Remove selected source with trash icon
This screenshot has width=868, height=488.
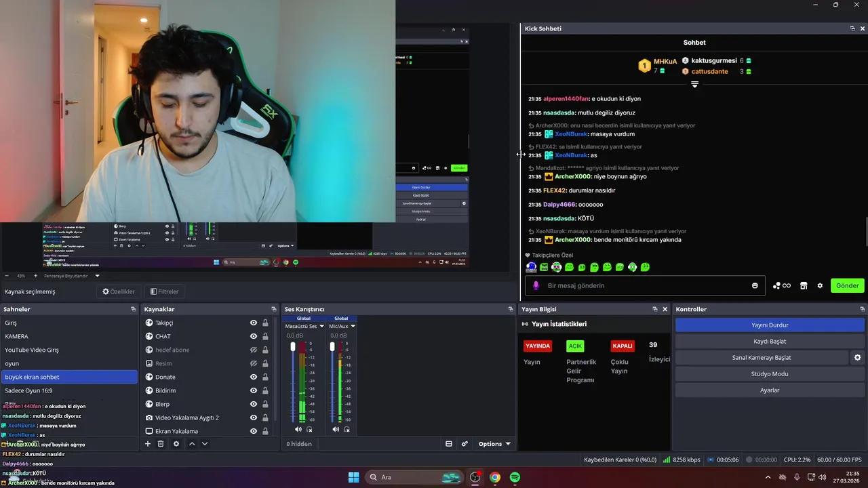[x=161, y=444]
